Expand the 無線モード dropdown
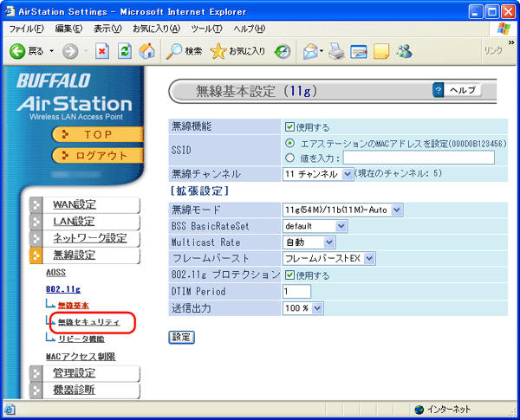Screen dimensions: 520x420 (343, 210)
